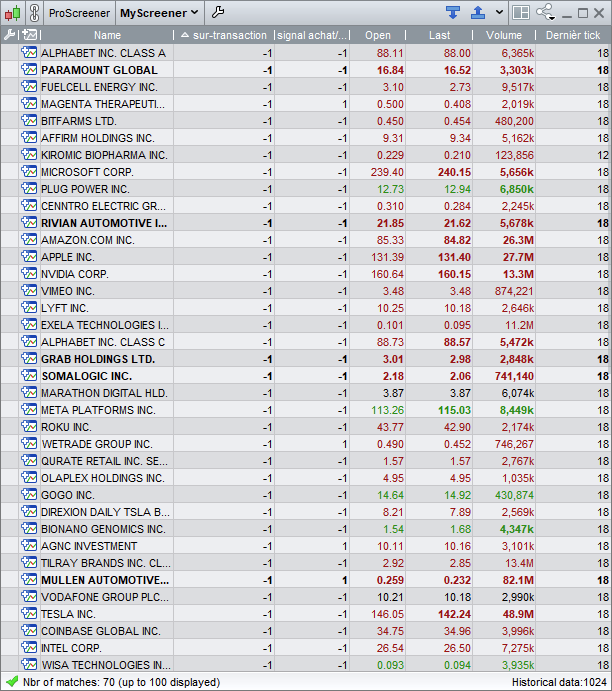This screenshot has height=691, width=612.
Task: Open chart icon for APPLE INC.
Action: click(x=29, y=256)
